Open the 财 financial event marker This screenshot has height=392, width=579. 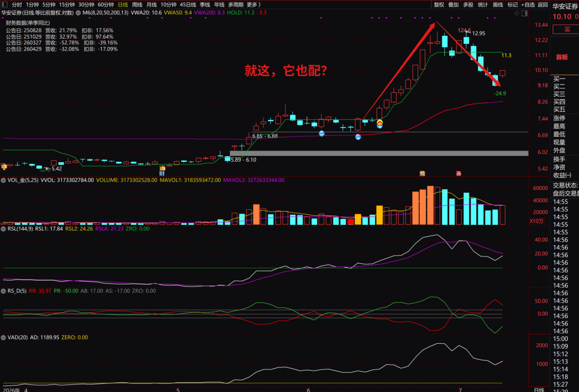(x=162, y=174)
